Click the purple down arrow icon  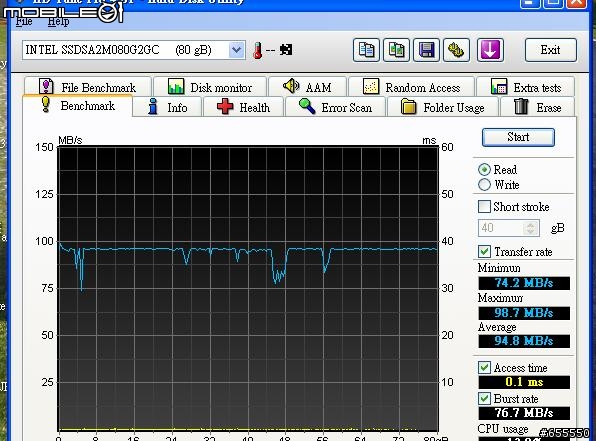click(490, 50)
